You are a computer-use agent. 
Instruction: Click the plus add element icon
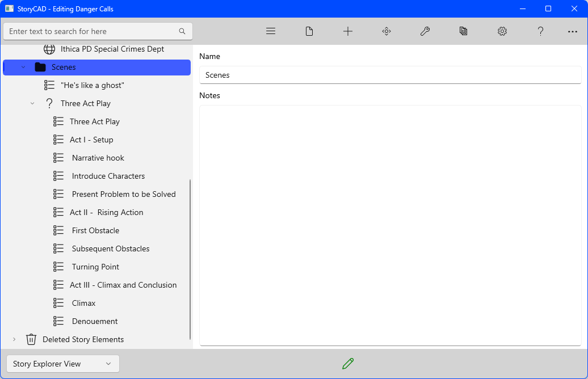(x=348, y=31)
